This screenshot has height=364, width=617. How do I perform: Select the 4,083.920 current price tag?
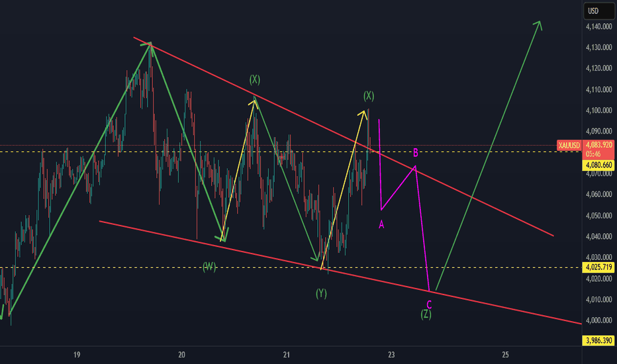(x=598, y=145)
